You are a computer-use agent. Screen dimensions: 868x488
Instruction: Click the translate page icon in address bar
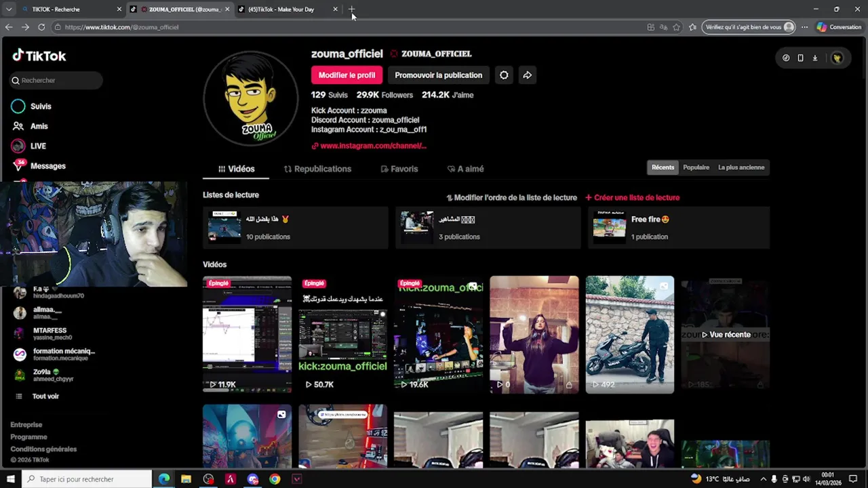(x=663, y=27)
